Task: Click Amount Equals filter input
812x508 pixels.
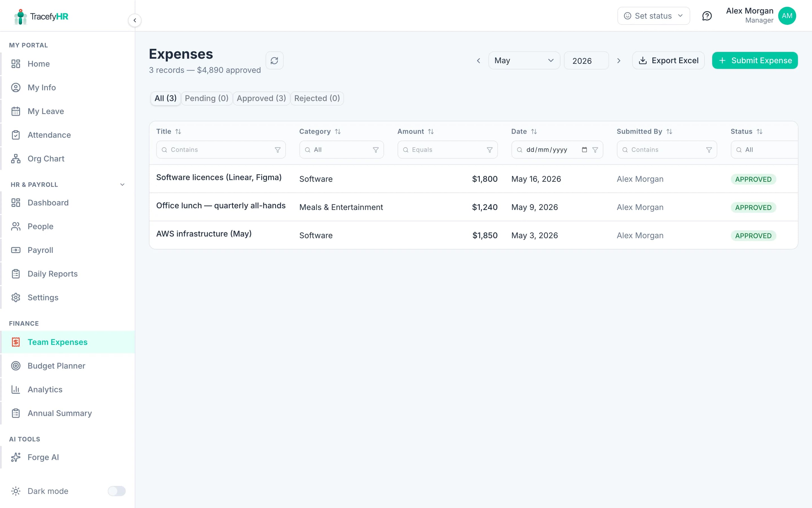Action: pos(447,150)
